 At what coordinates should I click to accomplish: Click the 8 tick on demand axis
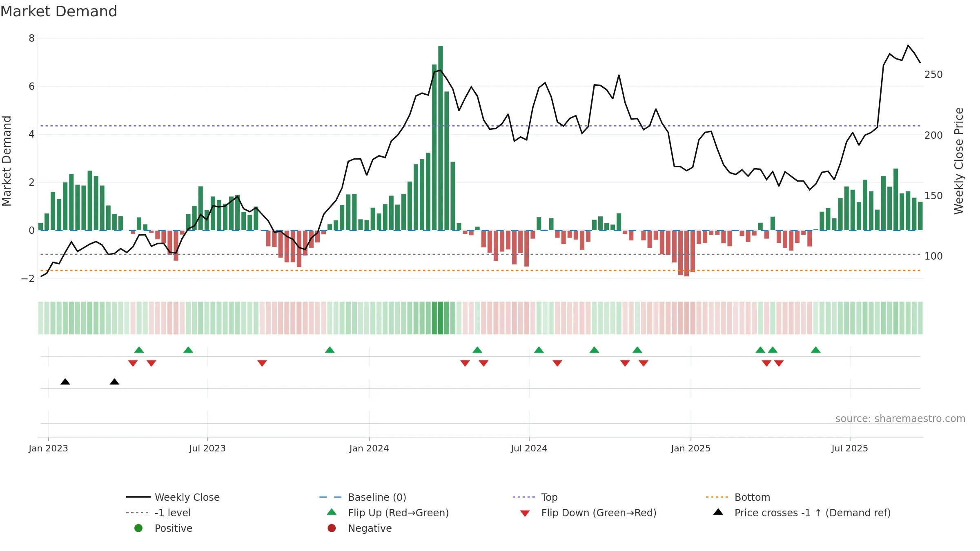[31, 38]
